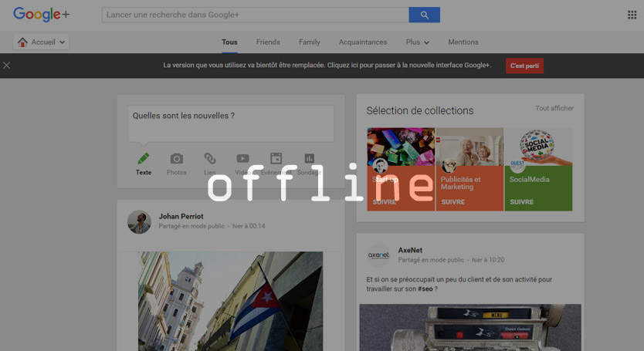Click the C'est parti button
The image size is (644, 351).
pos(524,66)
